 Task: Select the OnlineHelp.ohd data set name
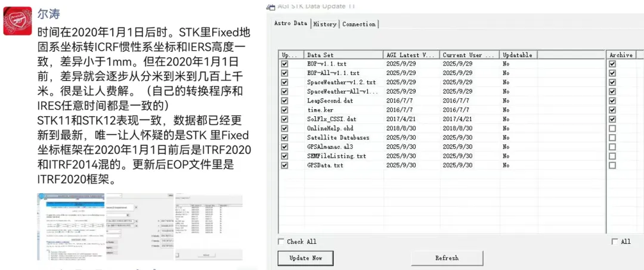330,128
